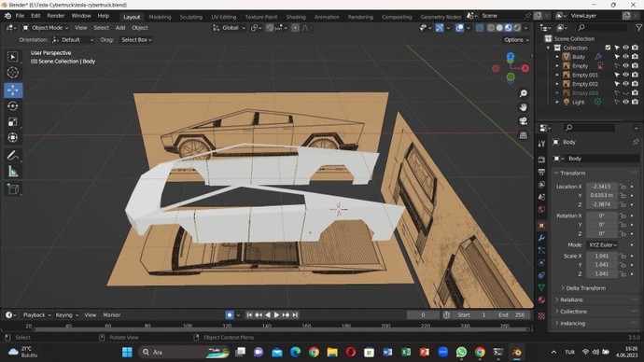The height and width of the screenshot is (362, 644).
Task: Open the Marker menu in timeline
Action: (112, 314)
